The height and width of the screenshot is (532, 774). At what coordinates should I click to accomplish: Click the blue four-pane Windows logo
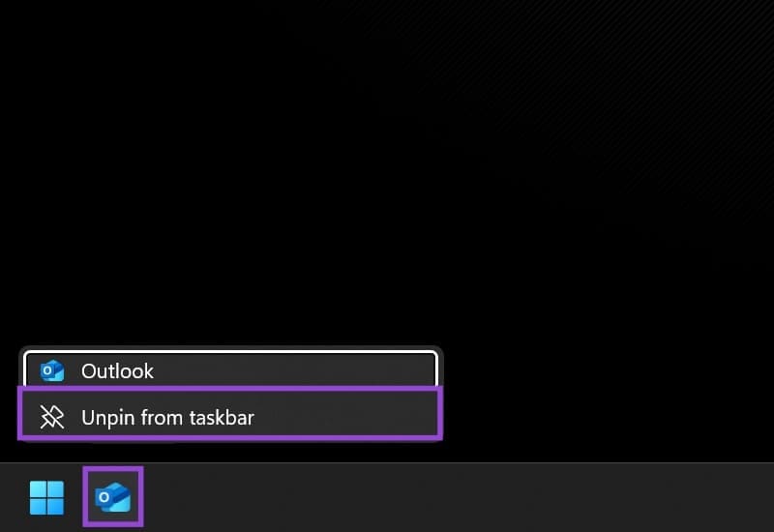46,497
